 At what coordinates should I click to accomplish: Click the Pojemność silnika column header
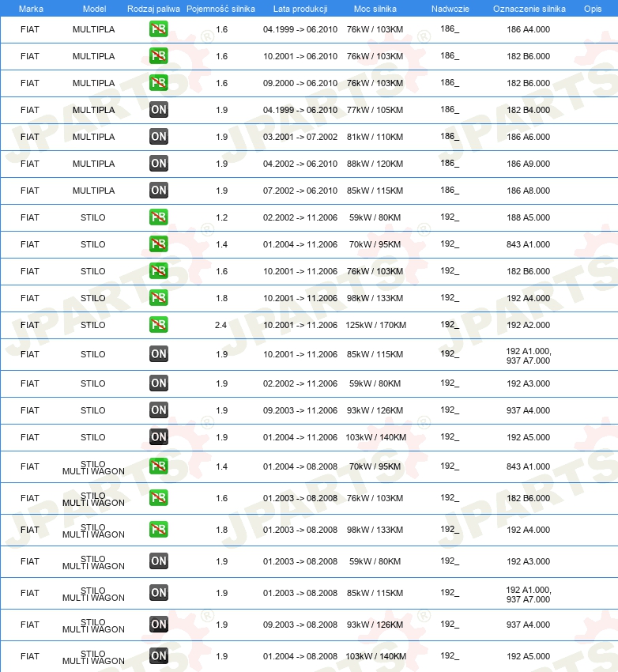[x=220, y=9]
